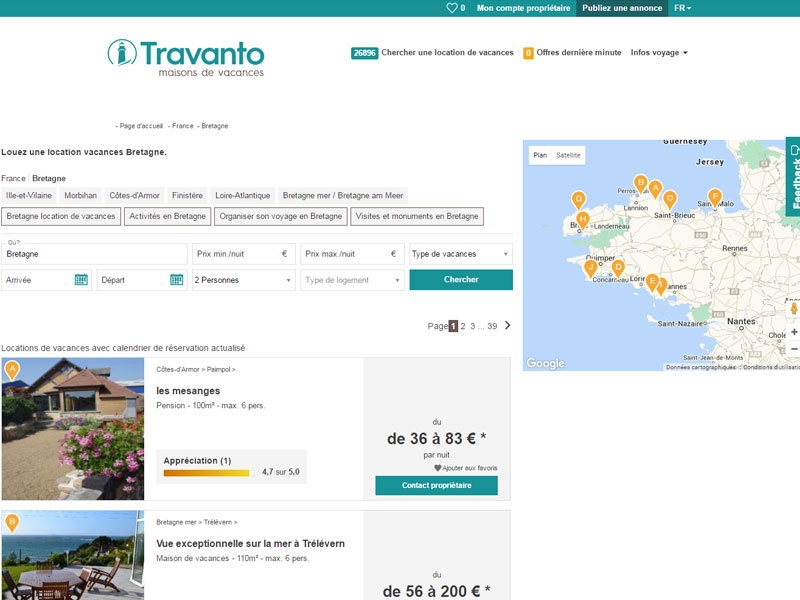
Task: Open Offres dernière minute
Action: tap(579, 53)
